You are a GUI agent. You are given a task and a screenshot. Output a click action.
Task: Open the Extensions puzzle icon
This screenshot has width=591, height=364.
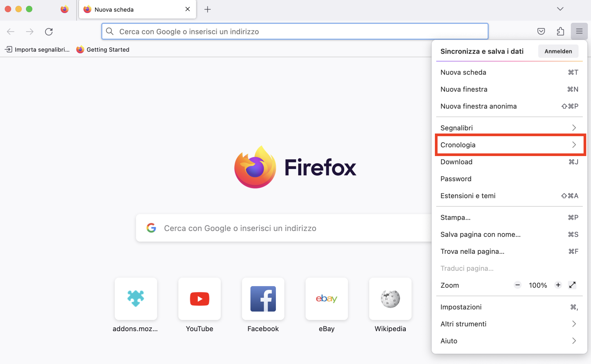coord(560,31)
